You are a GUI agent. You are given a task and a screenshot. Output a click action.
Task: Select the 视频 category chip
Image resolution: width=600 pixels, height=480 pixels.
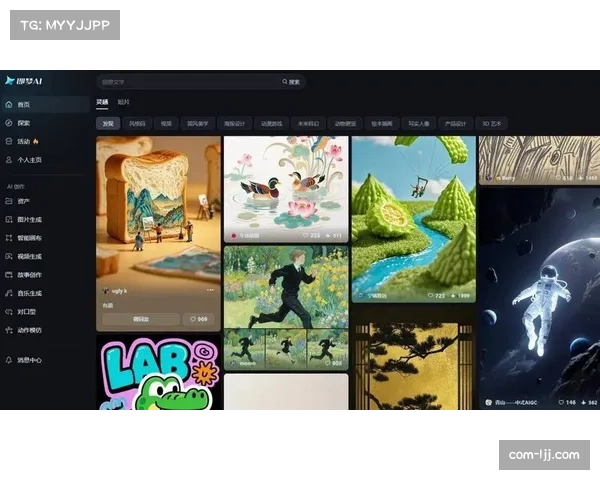point(166,124)
